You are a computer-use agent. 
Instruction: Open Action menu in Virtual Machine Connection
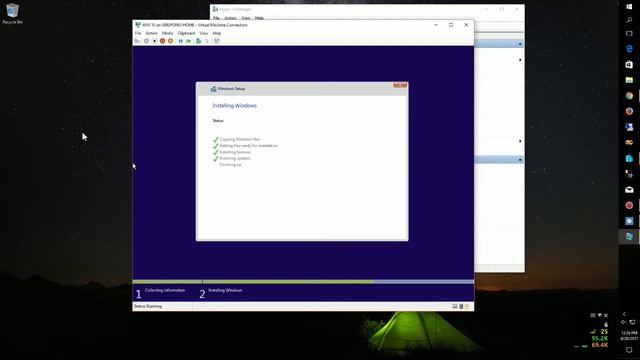(x=151, y=33)
